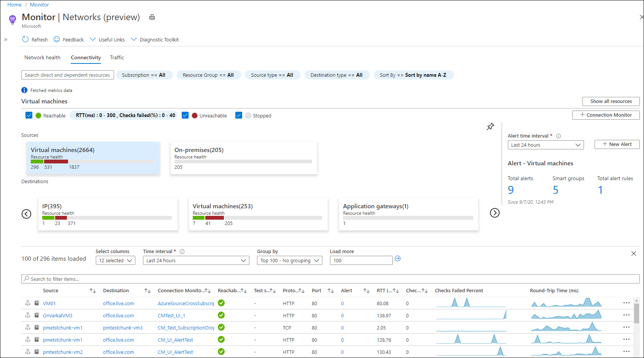The height and width of the screenshot is (358, 644).
Task: Open the Select columns dropdown
Action: (x=115, y=260)
